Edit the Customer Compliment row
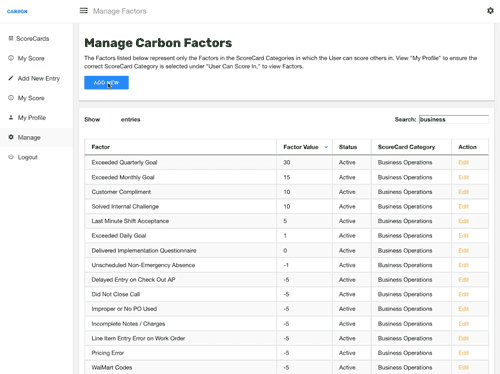Image resolution: width=500 pixels, height=374 pixels. click(463, 192)
